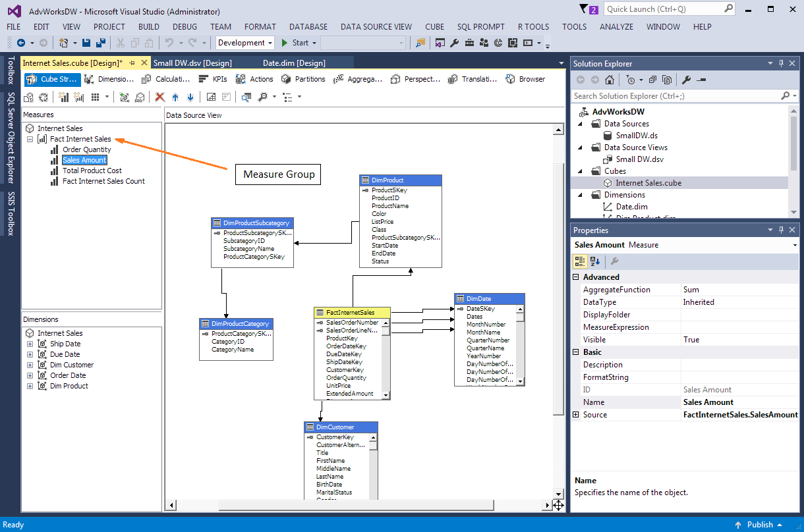Screen dimensions: 804x532
Task: Toggle auto-hide pin on Solution Explorer
Action: pyautogui.click(x=782, y=63)
